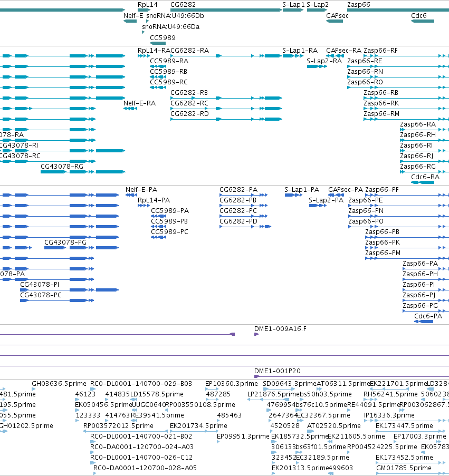Screen dimensions: 449x476
Task: Click the teal gene bar under CG5989
Action: 158,43
